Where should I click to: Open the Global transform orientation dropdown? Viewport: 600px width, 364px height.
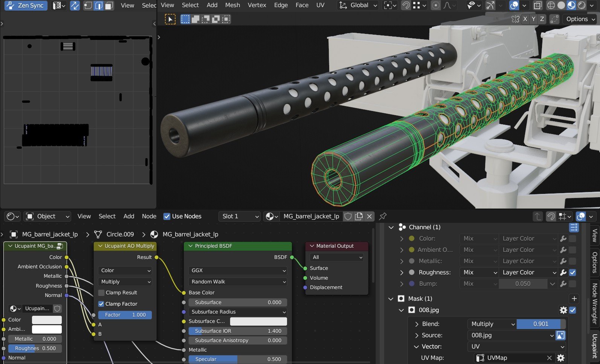click(358, 5)
